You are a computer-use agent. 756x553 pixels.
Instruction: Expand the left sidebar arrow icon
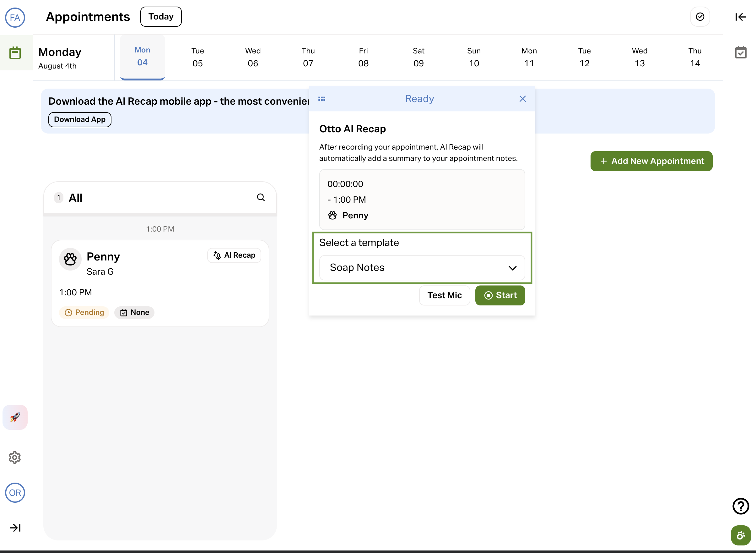click(x=15, y=528)
